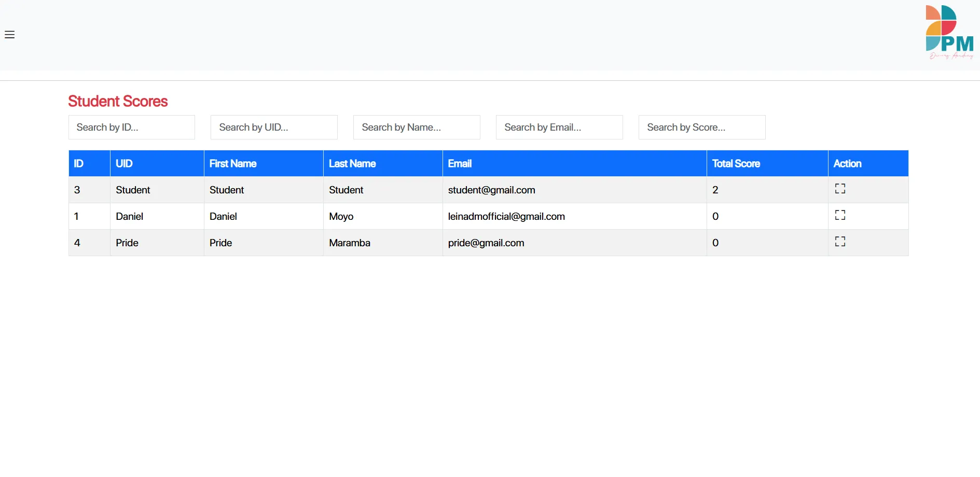The width and height of the screenshot is (980, 477).
Task: Select the Search by Name box
Action: click(417, 127)
